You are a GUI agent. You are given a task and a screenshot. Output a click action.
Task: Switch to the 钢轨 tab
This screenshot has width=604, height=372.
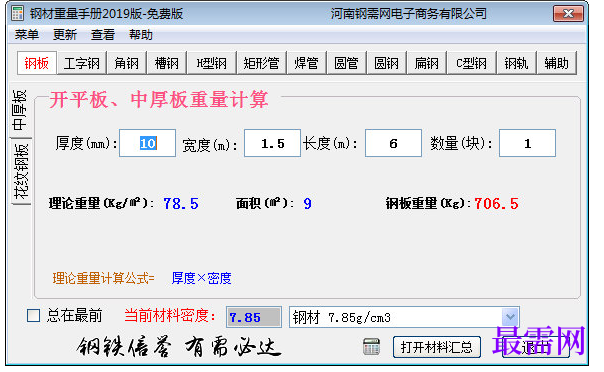tap(516, 63)
